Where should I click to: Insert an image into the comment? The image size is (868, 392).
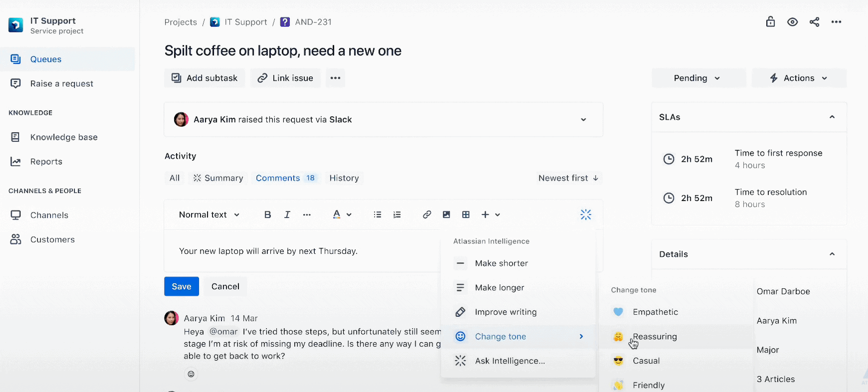(446, 214)
